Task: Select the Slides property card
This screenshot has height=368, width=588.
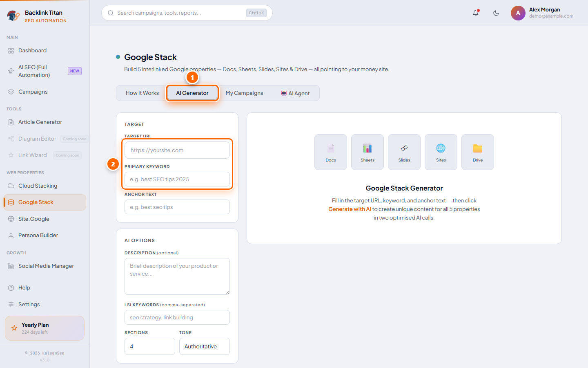Action: [404, 152]
